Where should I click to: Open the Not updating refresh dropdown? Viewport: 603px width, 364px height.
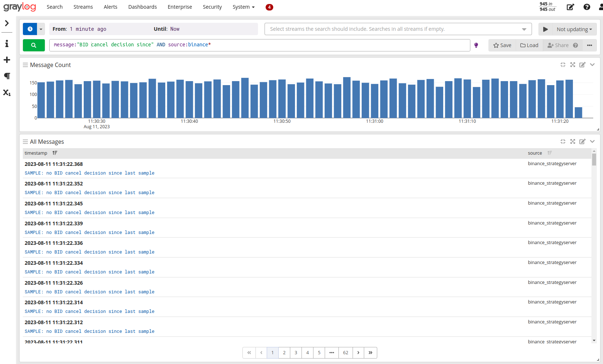coord(574,29)
